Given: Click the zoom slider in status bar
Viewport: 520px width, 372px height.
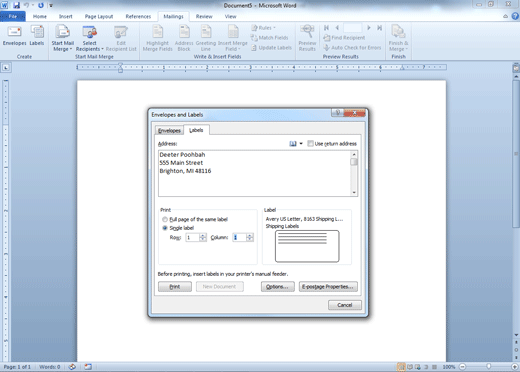Looking at the screenshot, I should [x=489, y=367].
